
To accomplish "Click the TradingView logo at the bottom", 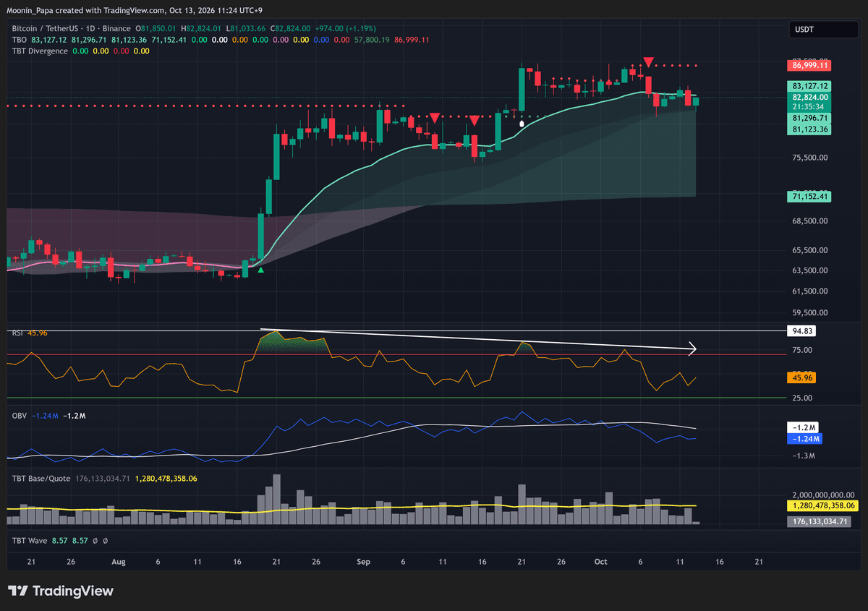I will pyautogui.click(x=61, y=591).
